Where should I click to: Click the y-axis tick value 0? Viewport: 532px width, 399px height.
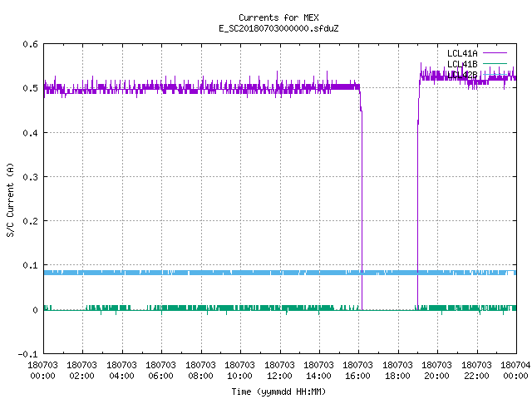[x=35, y=310]
